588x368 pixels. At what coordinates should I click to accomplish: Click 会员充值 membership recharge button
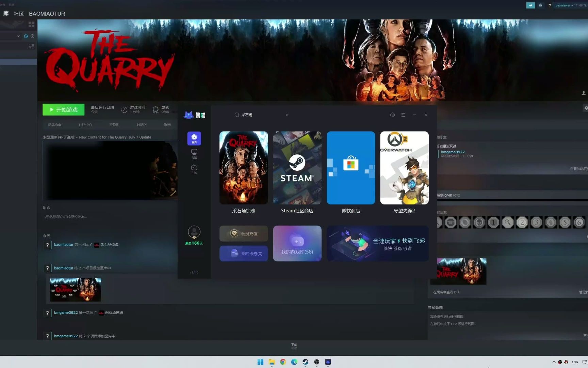pyautogui.click(x=244, y=233)
